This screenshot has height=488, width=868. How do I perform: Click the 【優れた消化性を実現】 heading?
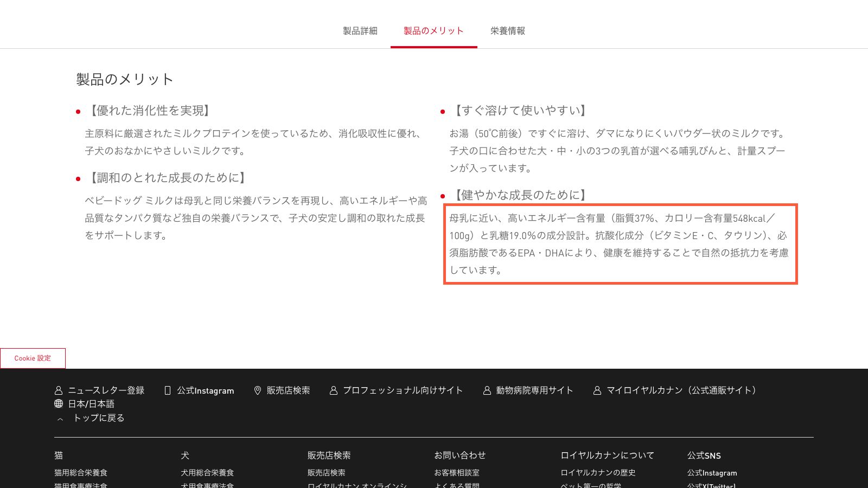point(149,111)
